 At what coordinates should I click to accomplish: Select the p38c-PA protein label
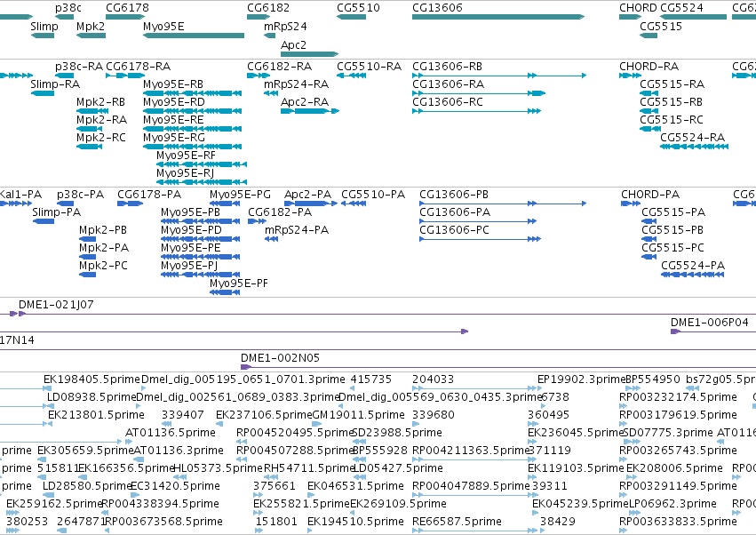pos(80,195)
